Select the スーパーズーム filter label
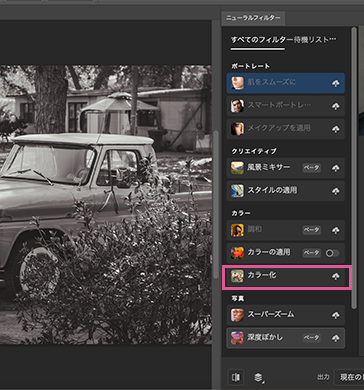 (x=271, y=314)
